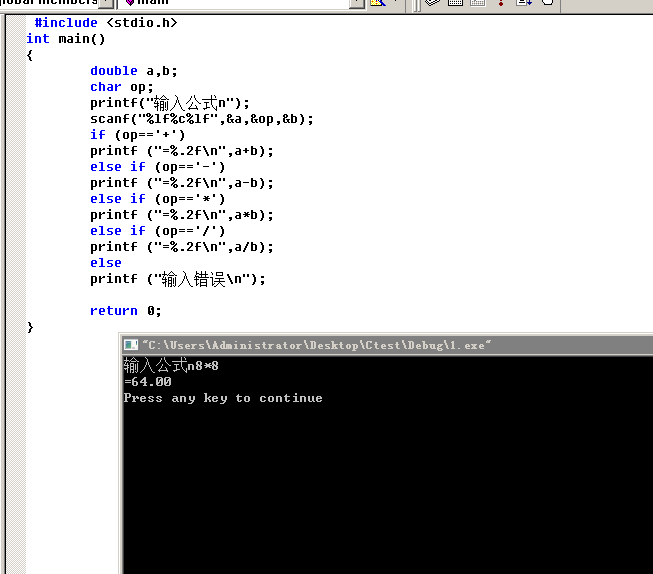Click the scanf("%lf%c%lf") line
The image size is (653, 574).
tap(202, 119)
